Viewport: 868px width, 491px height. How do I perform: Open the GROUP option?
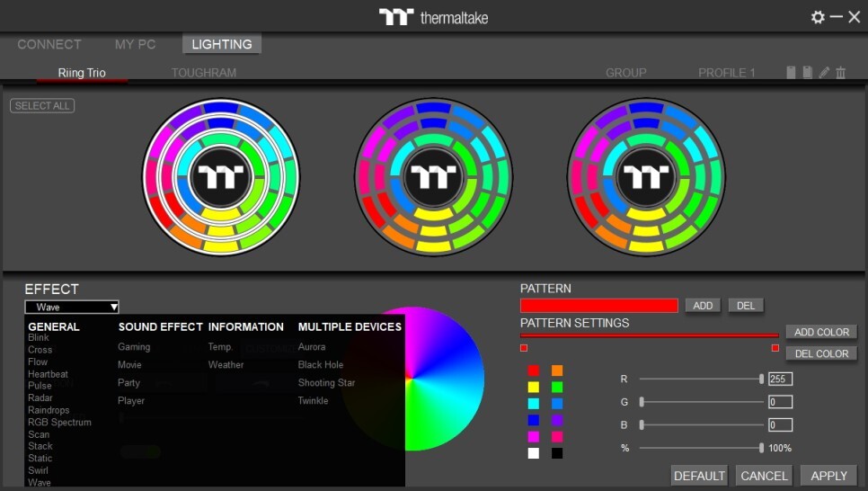(626, 73)
